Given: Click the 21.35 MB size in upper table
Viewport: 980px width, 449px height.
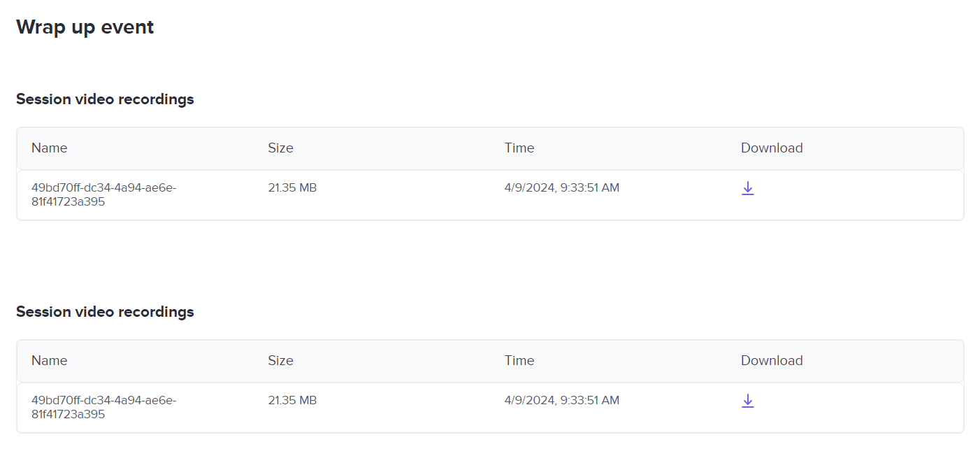Looking at the screenshot, I should (292, 188).
